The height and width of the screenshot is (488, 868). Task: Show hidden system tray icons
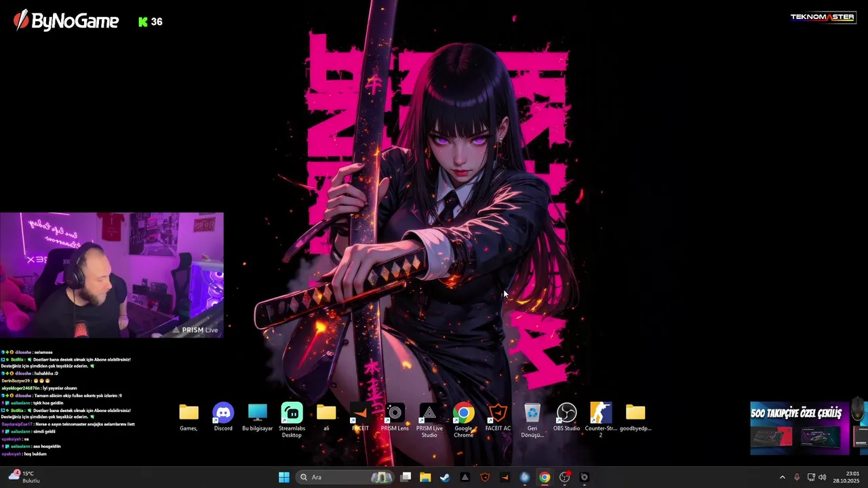(782, 477)
